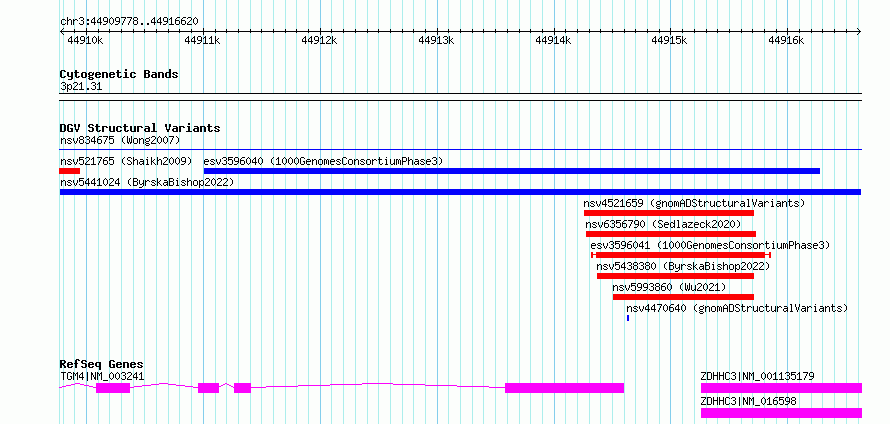Select the large TGM4 last exon block
Screen dimensions: 890x424
coord(565,388)
